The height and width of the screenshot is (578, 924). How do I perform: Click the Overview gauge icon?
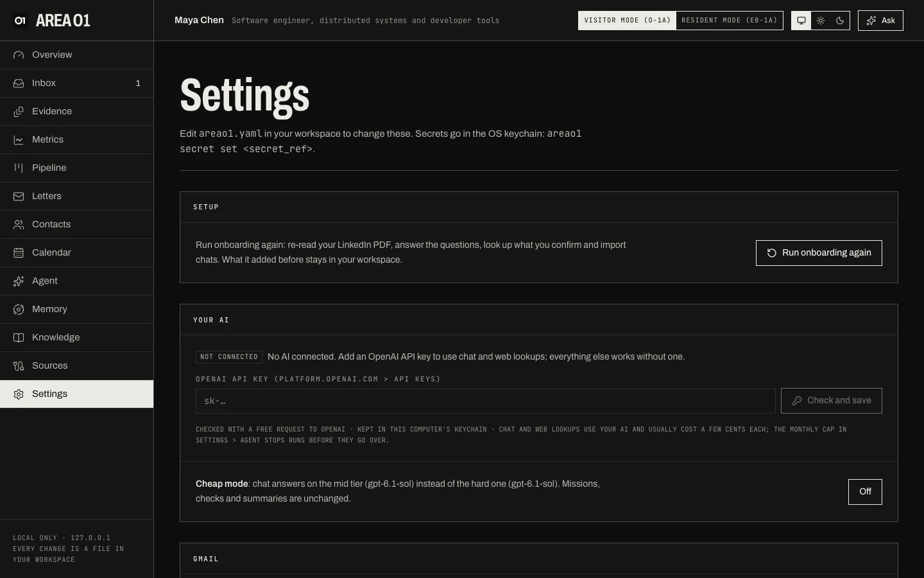pyautogui.click(x=19, y=55)
